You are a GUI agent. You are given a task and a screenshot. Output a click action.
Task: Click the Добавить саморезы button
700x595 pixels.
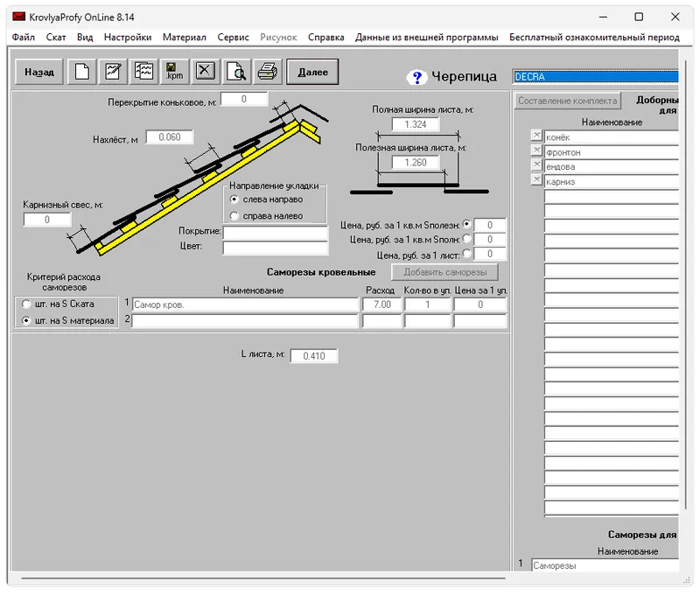445,272
